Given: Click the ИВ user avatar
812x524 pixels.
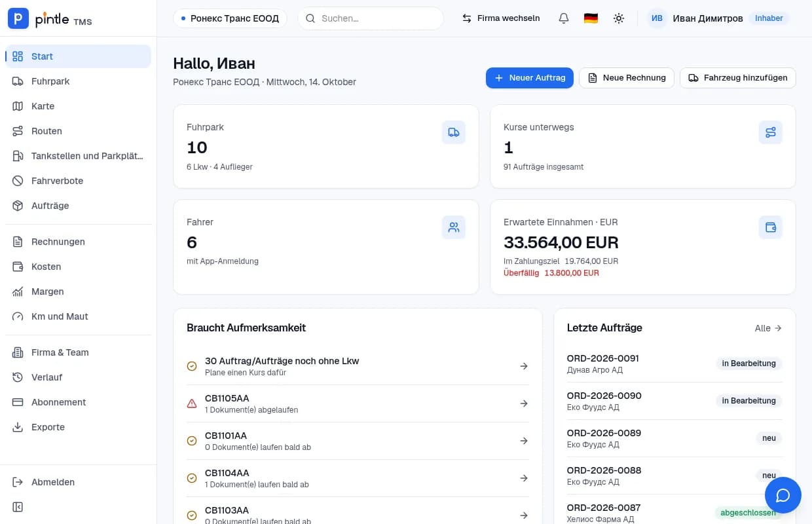Looking at the screenshot, I should (x=657, y=18).
